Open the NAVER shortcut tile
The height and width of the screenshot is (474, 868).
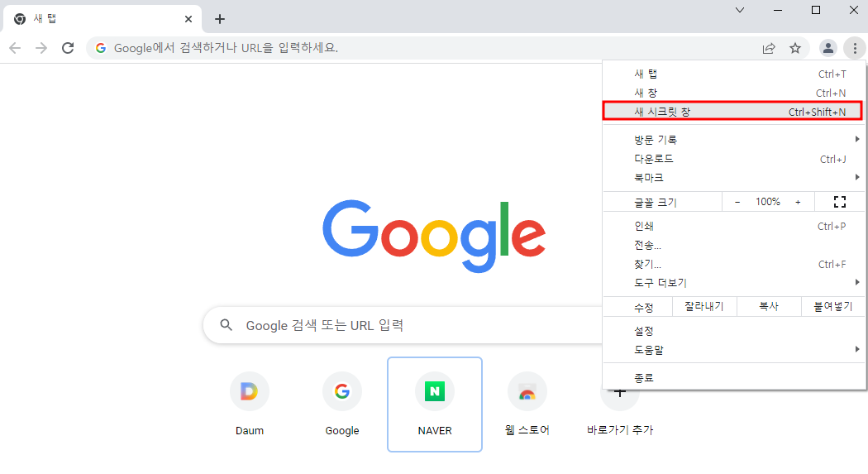pyautogui.click(x=435, y=405)
